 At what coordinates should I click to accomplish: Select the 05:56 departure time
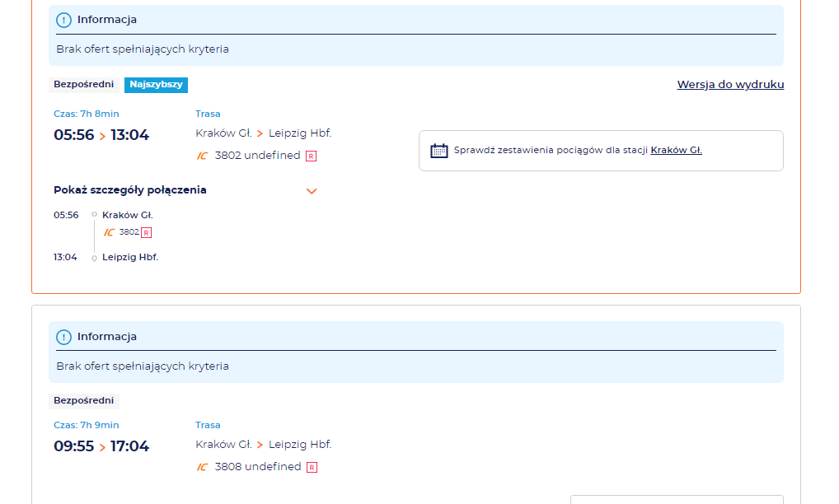click(74, 135)
